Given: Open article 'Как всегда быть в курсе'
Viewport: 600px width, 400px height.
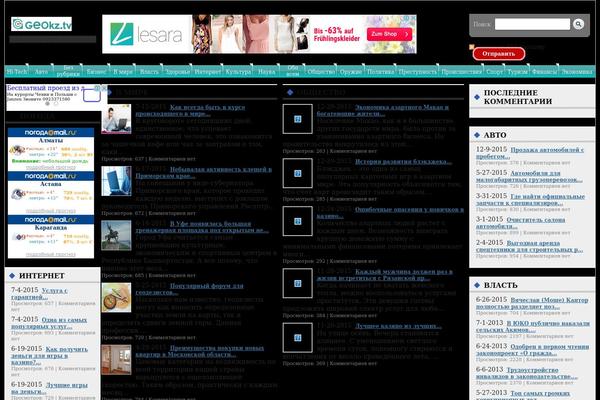Looking at the screenshot, I should coord(191,111).
